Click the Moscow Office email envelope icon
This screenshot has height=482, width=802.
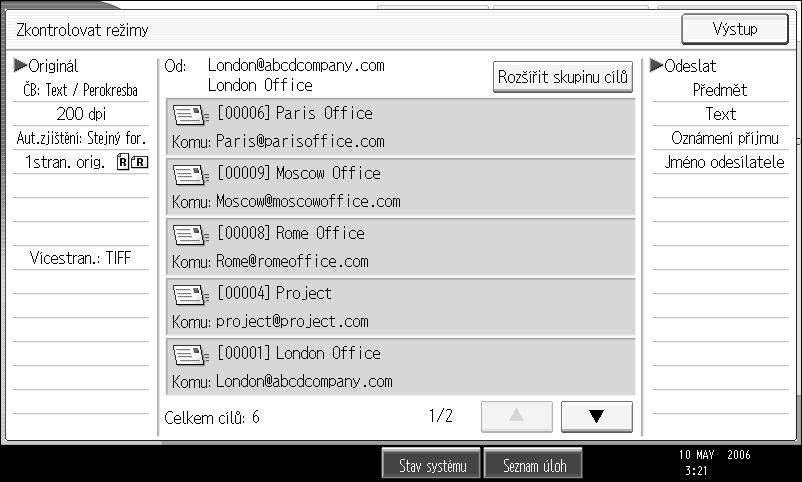pos(191,175)
